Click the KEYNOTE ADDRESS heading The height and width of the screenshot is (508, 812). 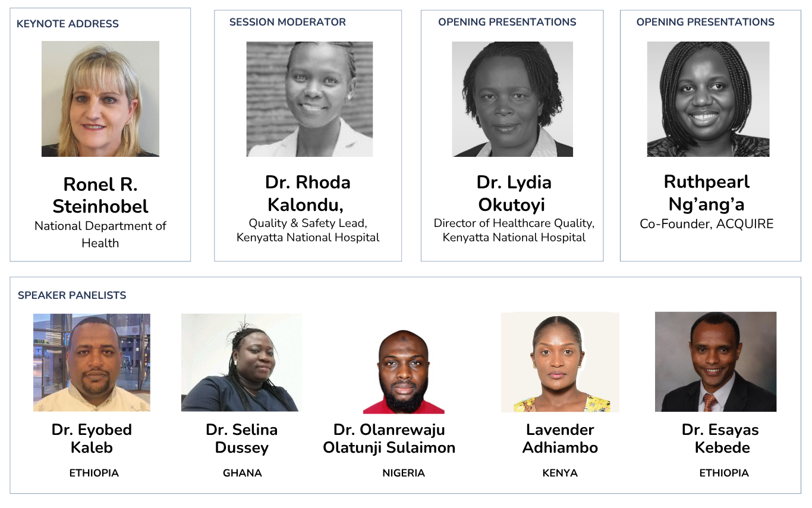click(x=68, y=24)
